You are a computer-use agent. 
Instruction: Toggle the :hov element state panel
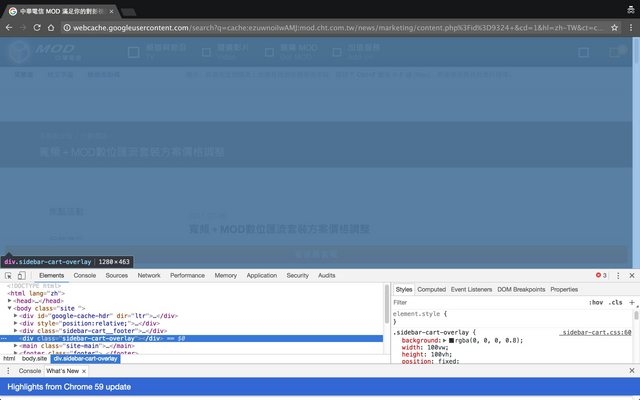pos(596,302)
